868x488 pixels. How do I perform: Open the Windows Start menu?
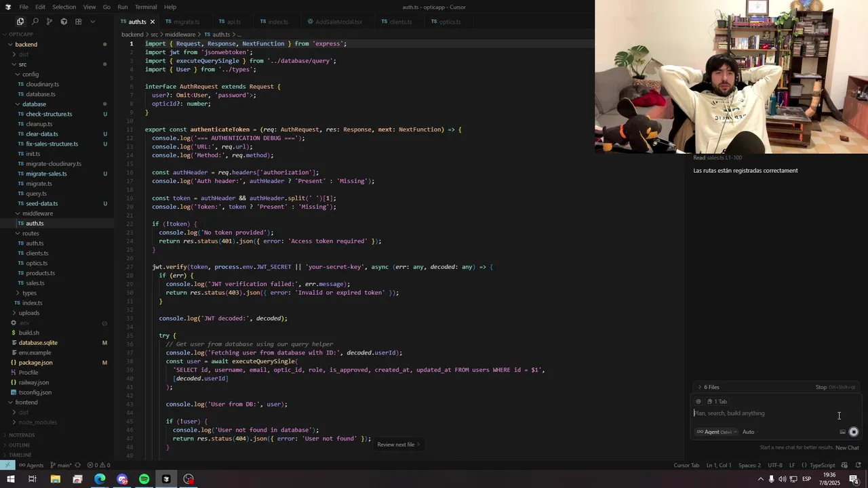(10, 479)
